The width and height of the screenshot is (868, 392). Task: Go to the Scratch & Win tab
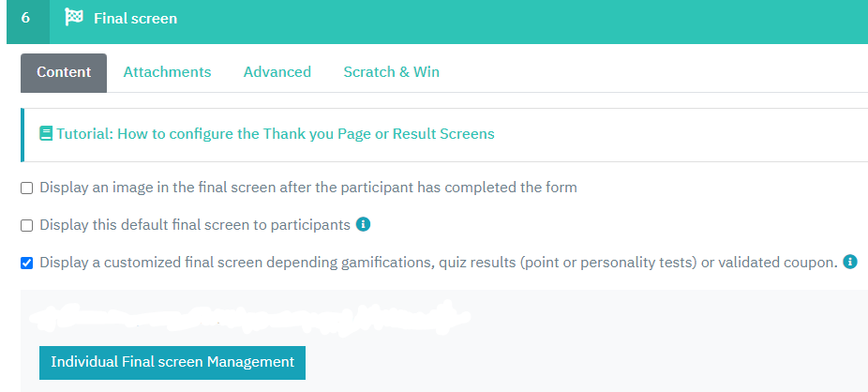(392, 72)
